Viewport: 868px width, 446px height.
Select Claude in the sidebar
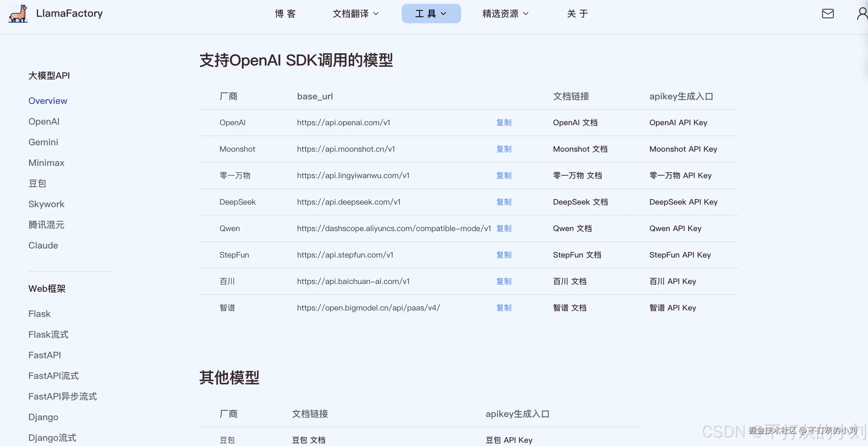coord(43,245)
